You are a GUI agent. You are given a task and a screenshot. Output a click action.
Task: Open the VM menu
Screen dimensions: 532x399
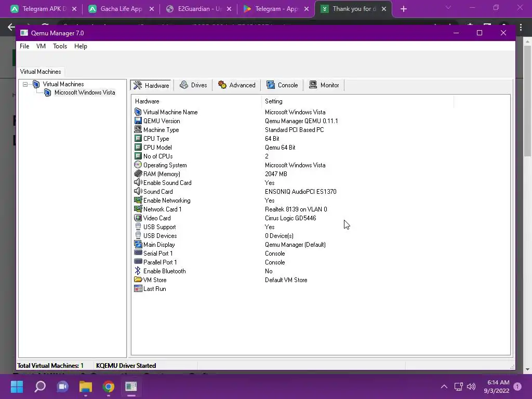coord(41,46)
